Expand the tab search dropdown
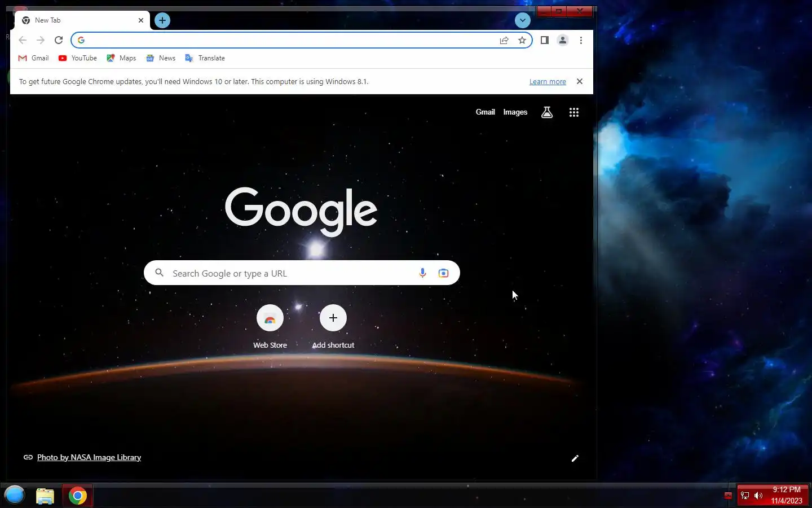 tap(523, 20)
